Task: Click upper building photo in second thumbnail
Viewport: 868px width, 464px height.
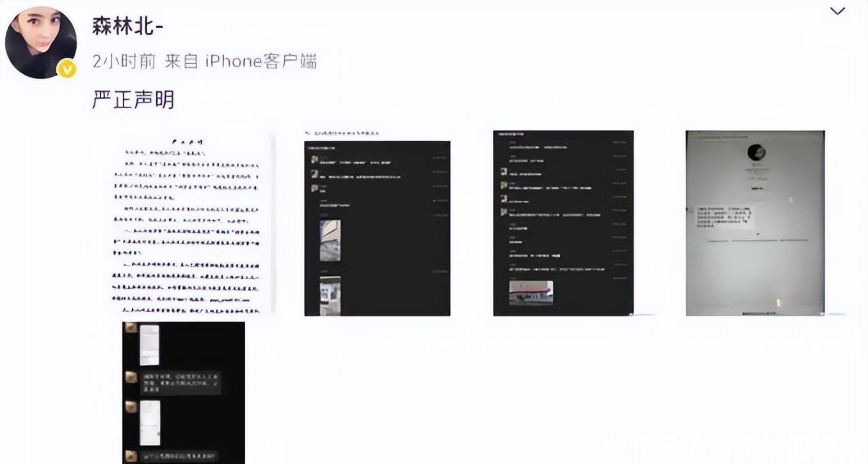Action: click(330, 241)
